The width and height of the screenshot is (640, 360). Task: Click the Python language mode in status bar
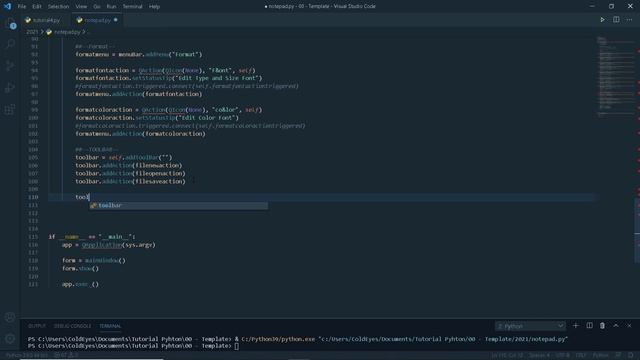point(600,356)
